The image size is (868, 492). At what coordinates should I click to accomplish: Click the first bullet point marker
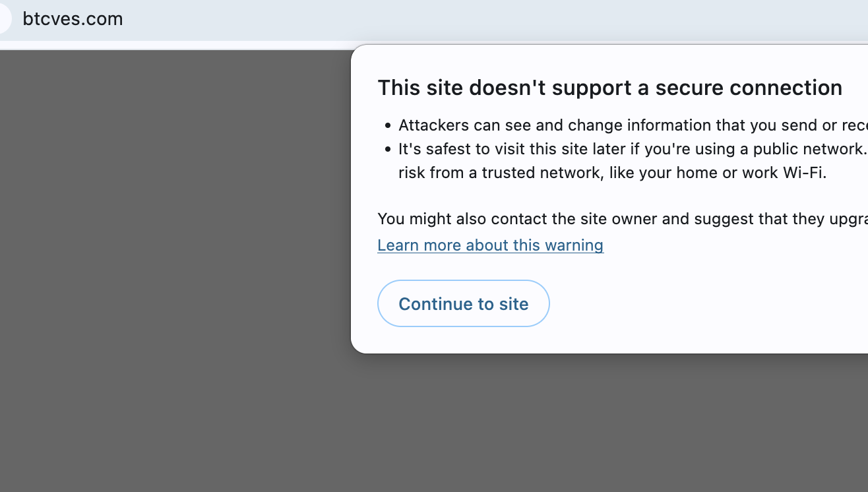(x=387, y=125)
